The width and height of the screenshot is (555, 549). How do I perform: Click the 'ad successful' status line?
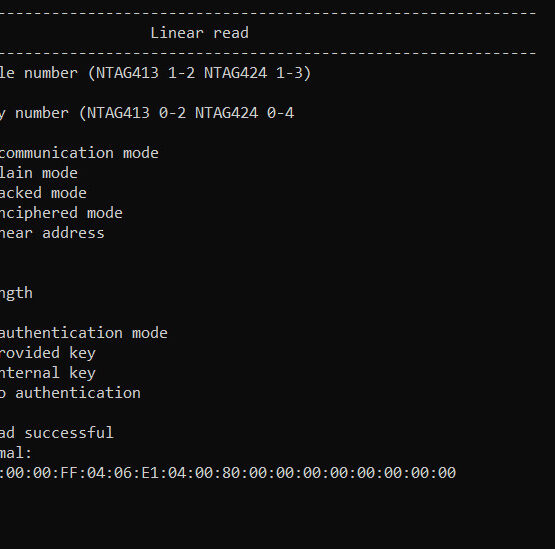pos(57,433)
